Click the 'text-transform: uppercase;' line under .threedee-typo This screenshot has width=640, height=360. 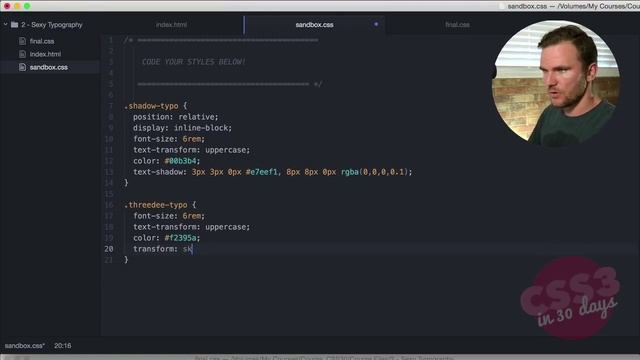(x=191, y=227)
